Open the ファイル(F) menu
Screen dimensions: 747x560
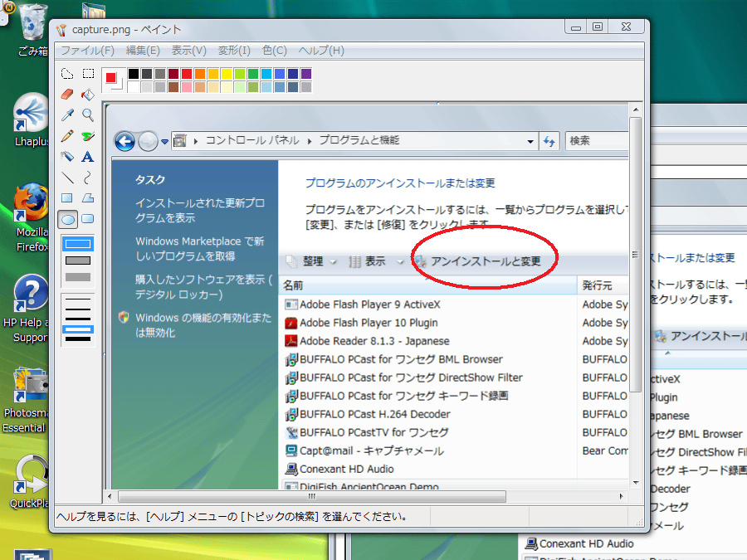[88, 51]
